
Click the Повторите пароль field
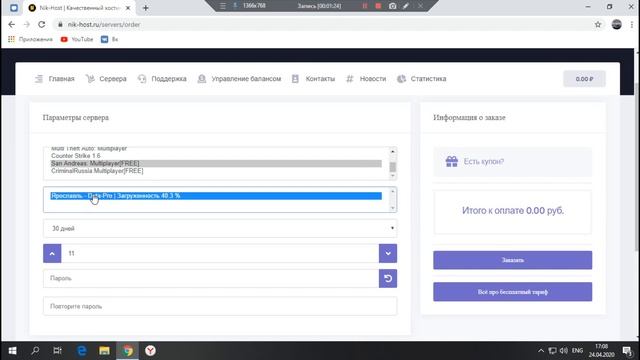click(x=220, y=306)
